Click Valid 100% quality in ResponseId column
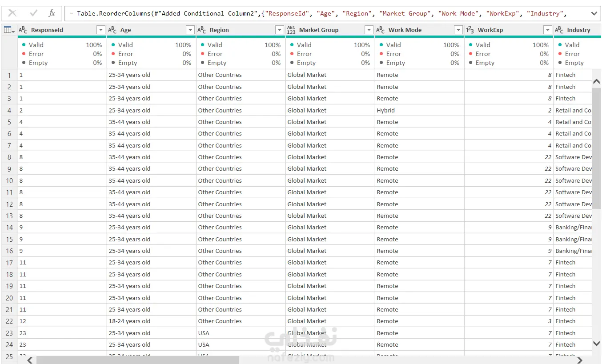The image size is (602, 364). click(x=62, y=45)
